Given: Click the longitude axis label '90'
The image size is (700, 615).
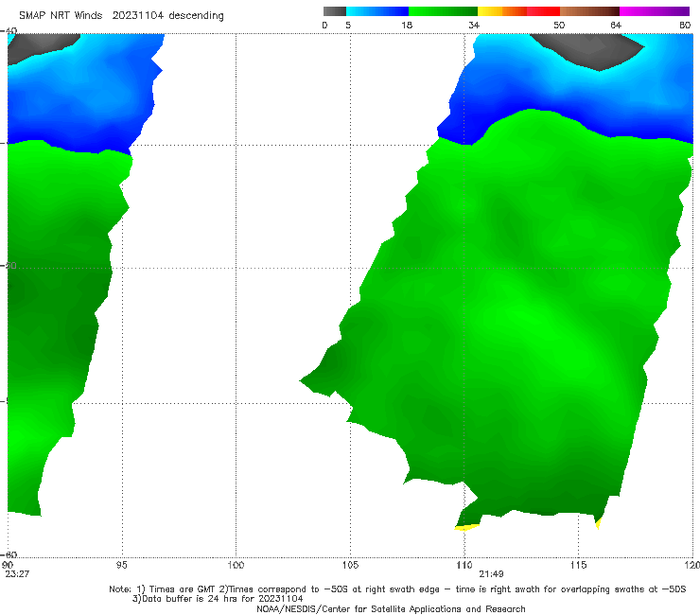Looking at the screenshot, I should (x=8, y=566).
